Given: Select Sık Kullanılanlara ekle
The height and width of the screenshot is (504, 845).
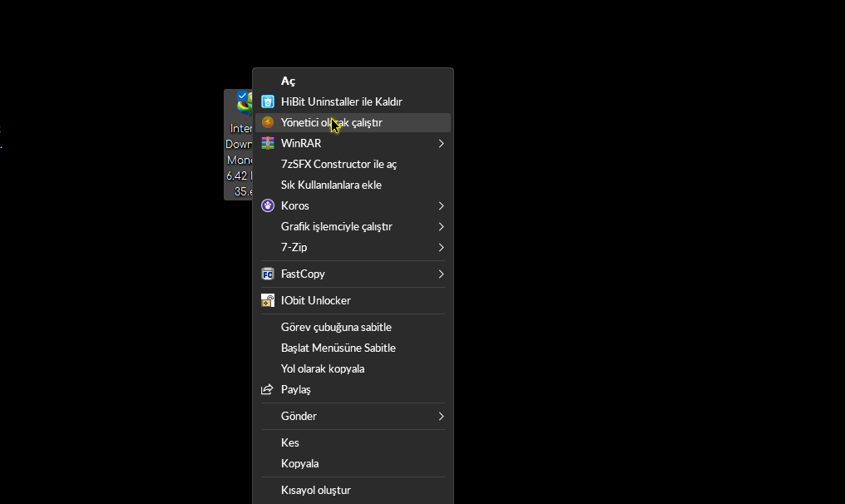Looking at the screenshot, I should 353,185.
